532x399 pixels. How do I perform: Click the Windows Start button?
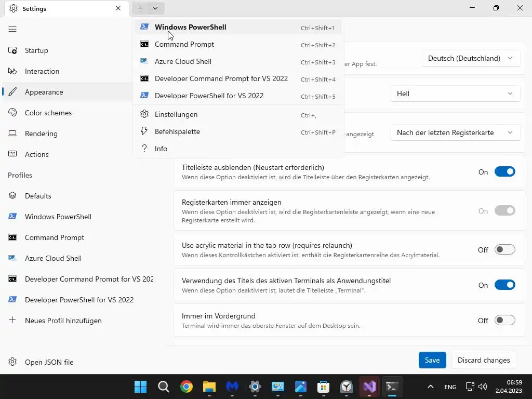point(140,387)
